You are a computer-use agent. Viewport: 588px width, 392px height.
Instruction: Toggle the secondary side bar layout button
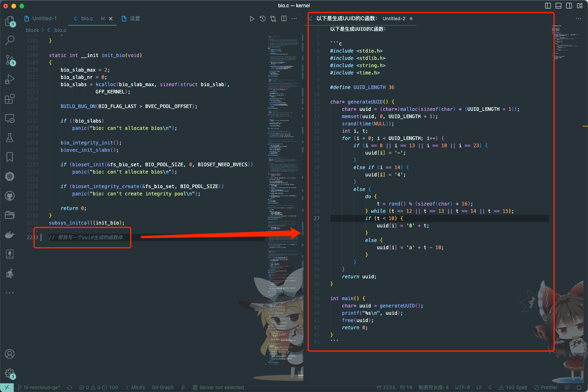tap(569, 6)
